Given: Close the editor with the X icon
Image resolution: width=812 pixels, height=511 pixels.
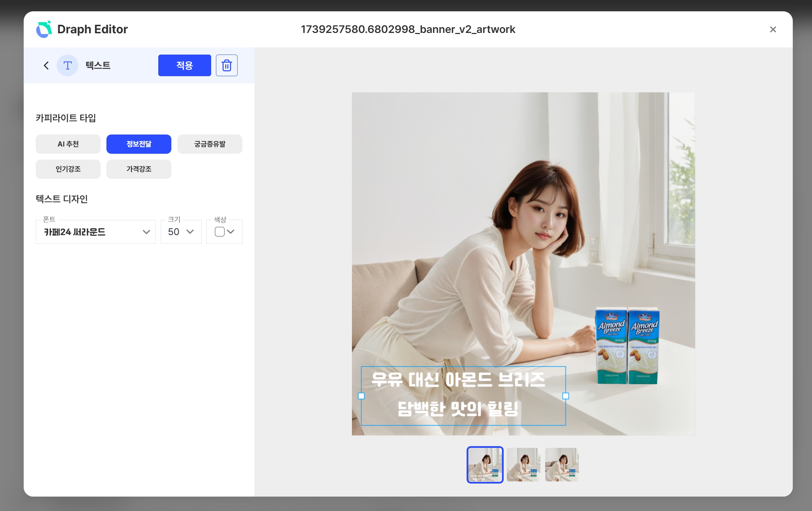Looking at the screenshot, I should [773, 29].
